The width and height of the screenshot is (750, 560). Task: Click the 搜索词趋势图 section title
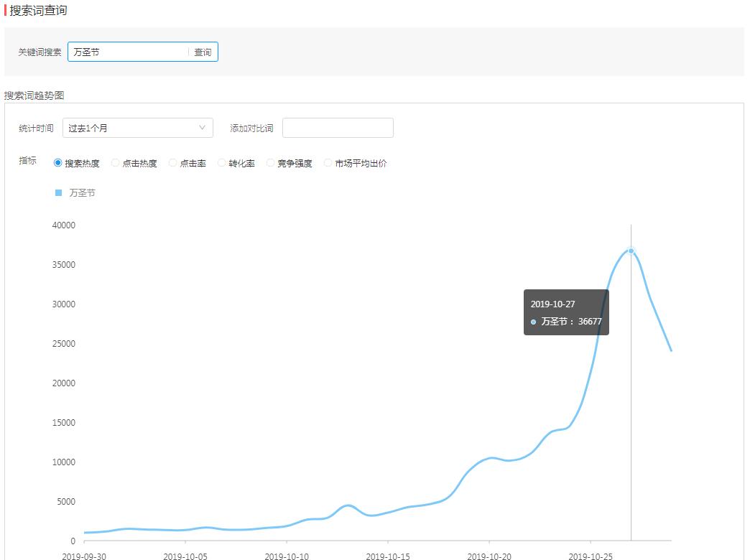tap(34, 95)
